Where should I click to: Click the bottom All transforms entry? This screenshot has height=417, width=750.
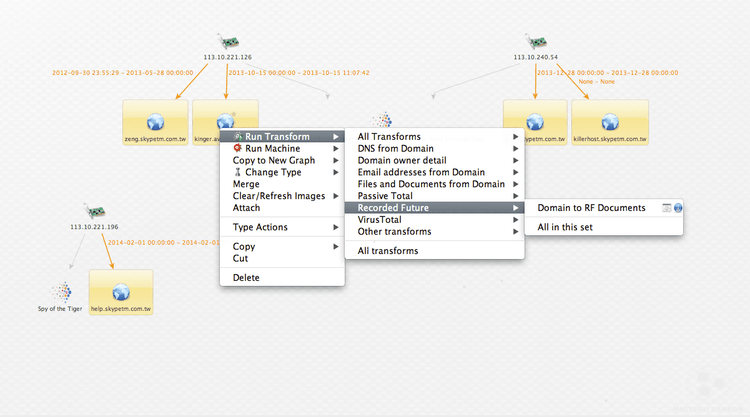point(388,251)
